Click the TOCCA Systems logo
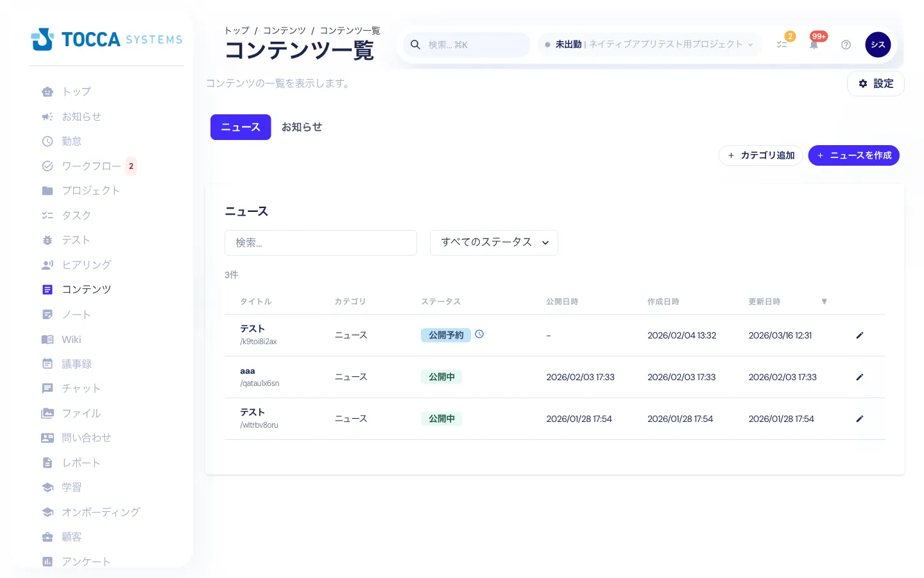Screen dimensions: 924x578 point(106,39)
